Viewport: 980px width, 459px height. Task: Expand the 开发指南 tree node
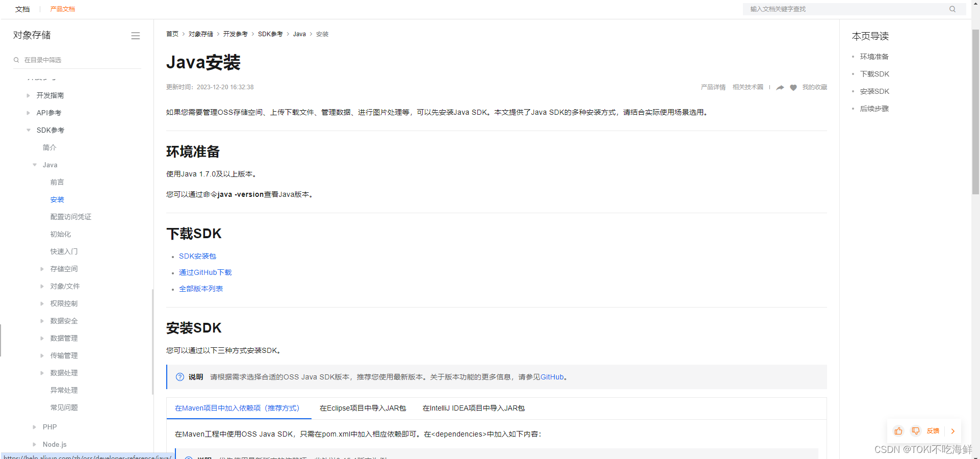(x=28, y=95)
